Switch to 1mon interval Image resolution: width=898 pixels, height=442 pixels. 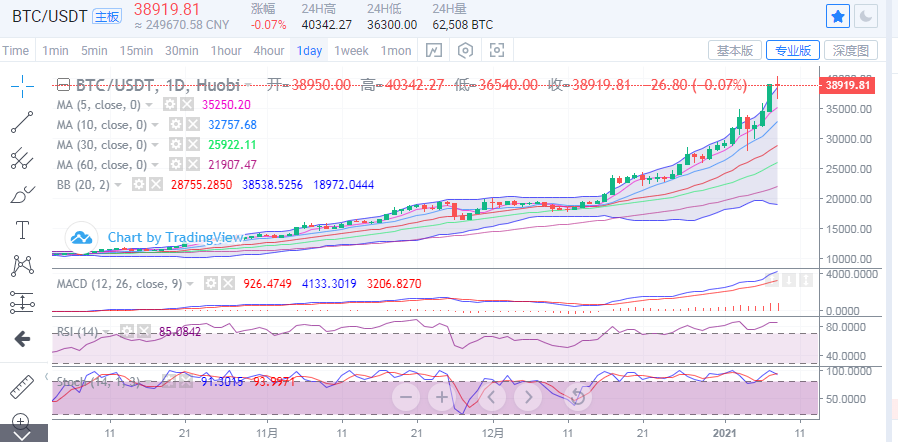click(396, 50)
